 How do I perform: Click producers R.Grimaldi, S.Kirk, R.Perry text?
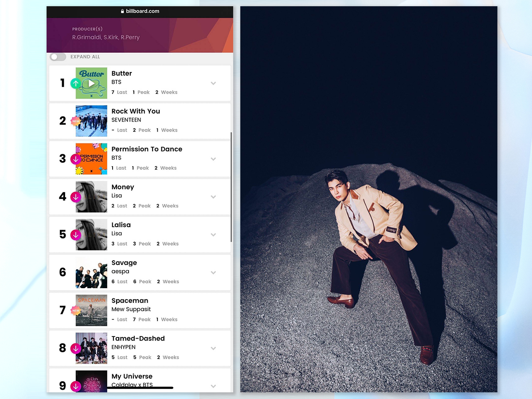pos(106,38)
